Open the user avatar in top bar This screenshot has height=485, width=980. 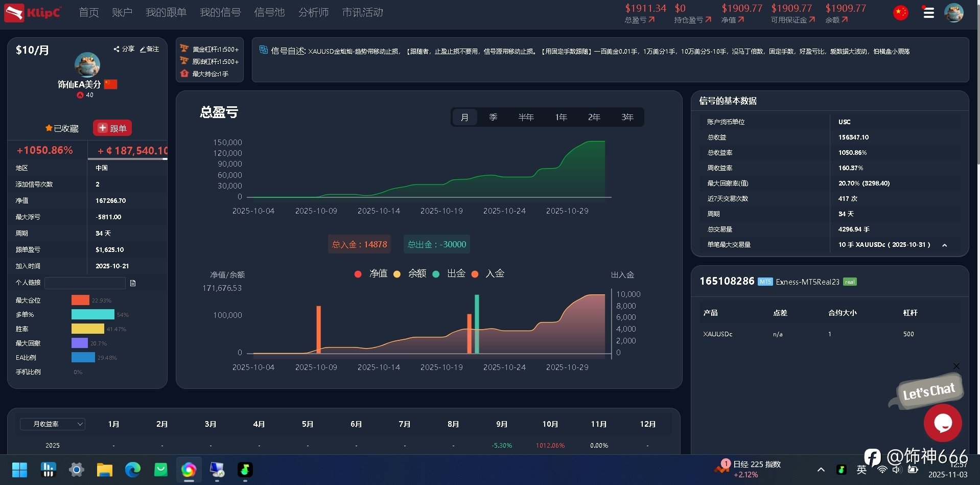pyautogui.click(x=954, y=13)
